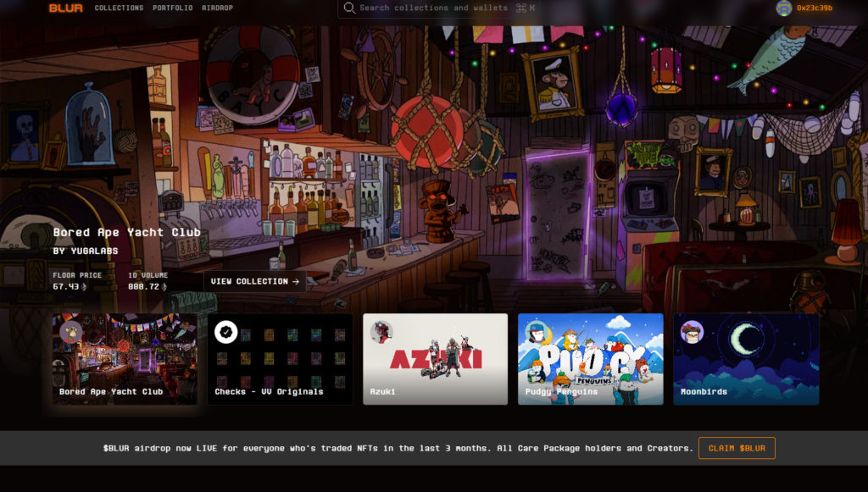
Task: Focus the search collections and wallets field
Action: click(x=437, y=8)
